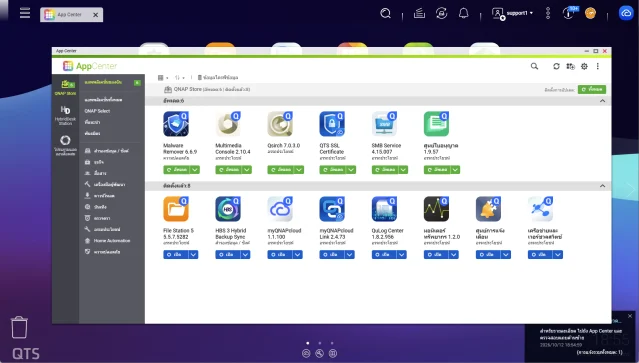The height and width of the screenshot is (363, 639).
Task: Open myQNAPcloud Link 2.4.73
Action: (x=332, y=255)
